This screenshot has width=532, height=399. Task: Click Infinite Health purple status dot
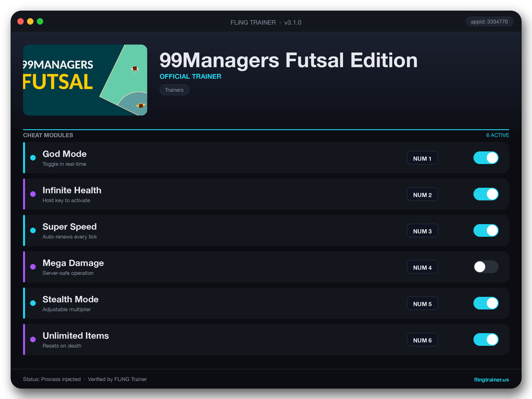(33, 194)
